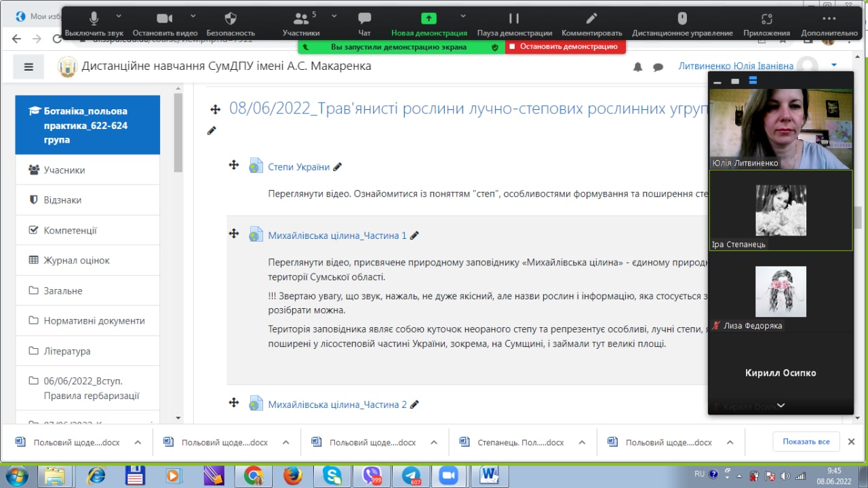The height and width of the screenshot is (488, 868).
Task: Edit the 08/06/2022 section title with pencil
Action: (x=212, y=130)
